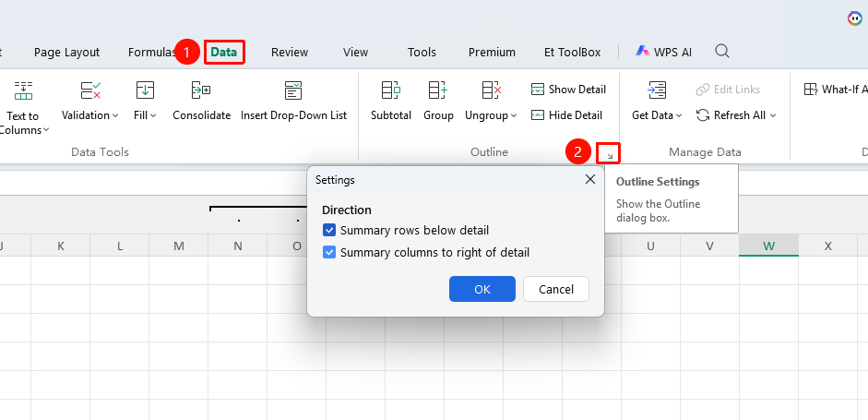The width and height of the screenshot is (868, 420).
Task: Expand the Ungroup dropdown arrow
Action: 514,115
